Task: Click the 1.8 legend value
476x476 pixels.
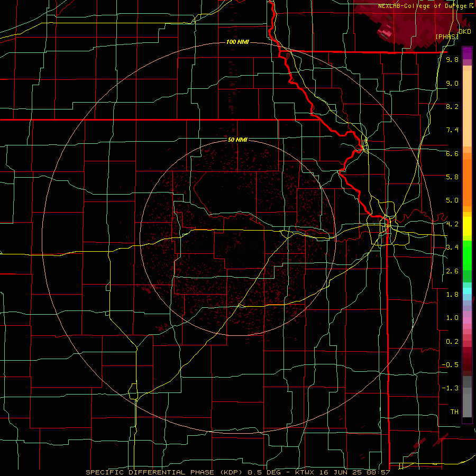Action: (452, 295)
